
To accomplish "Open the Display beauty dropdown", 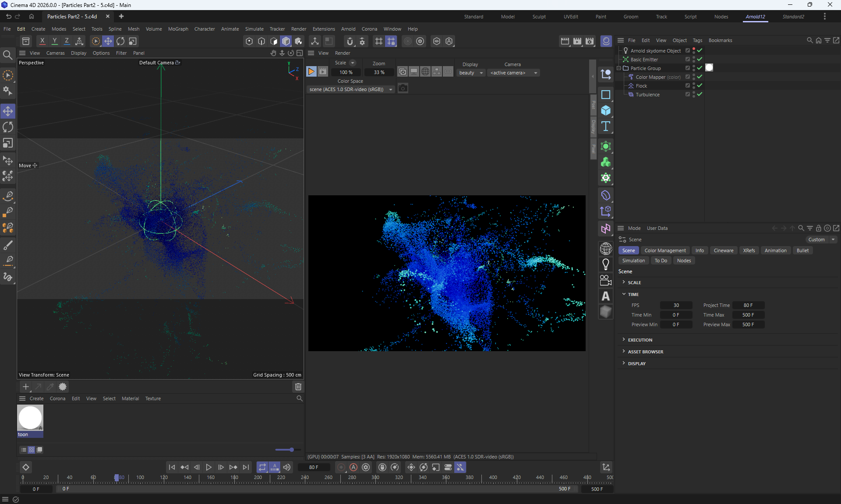I will [471, 73].
